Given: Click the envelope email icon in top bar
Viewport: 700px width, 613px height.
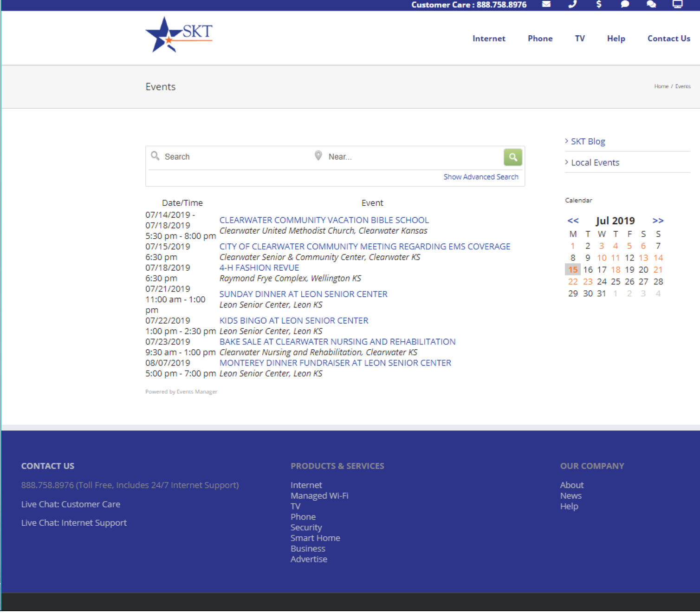Looking at the screenshot, I should (x=546, y=4).
